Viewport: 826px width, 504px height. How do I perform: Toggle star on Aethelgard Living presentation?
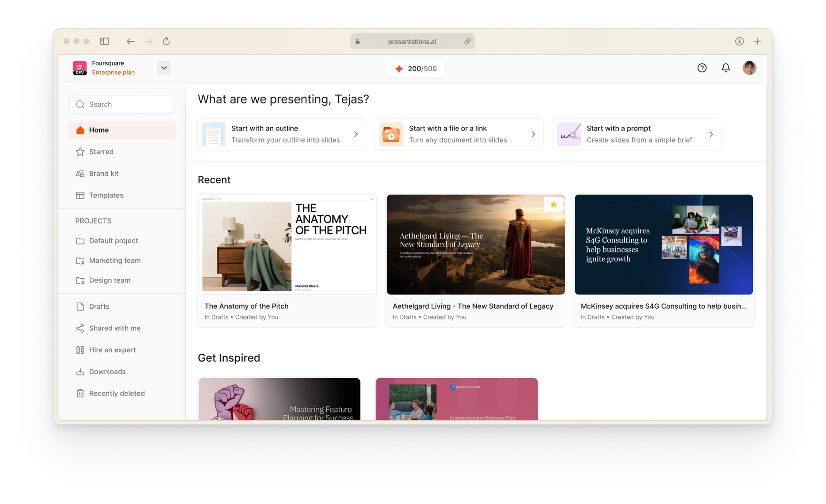coord(553,205)
